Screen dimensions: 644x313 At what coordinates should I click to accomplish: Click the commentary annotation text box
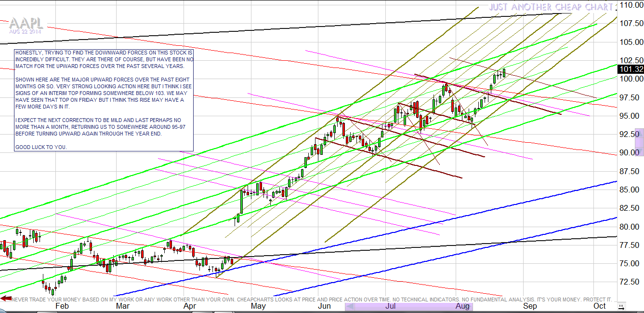point(104,100)
